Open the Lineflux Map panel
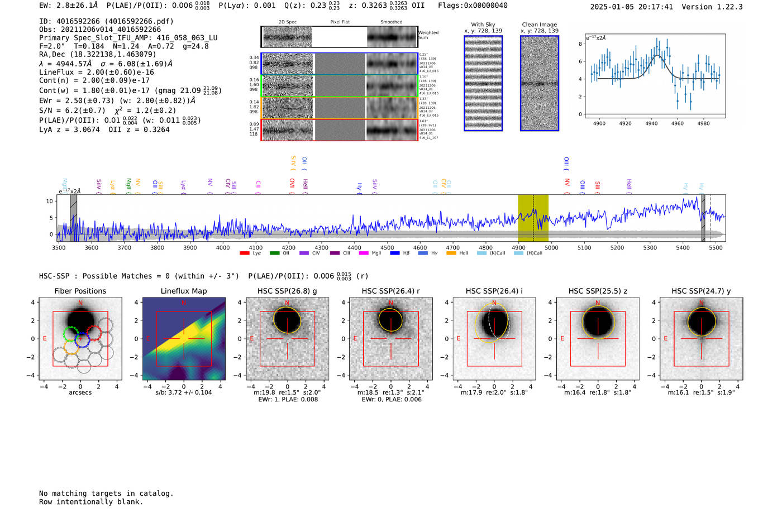This screenshot has width=782, height=532. click(x=184, y=339)
